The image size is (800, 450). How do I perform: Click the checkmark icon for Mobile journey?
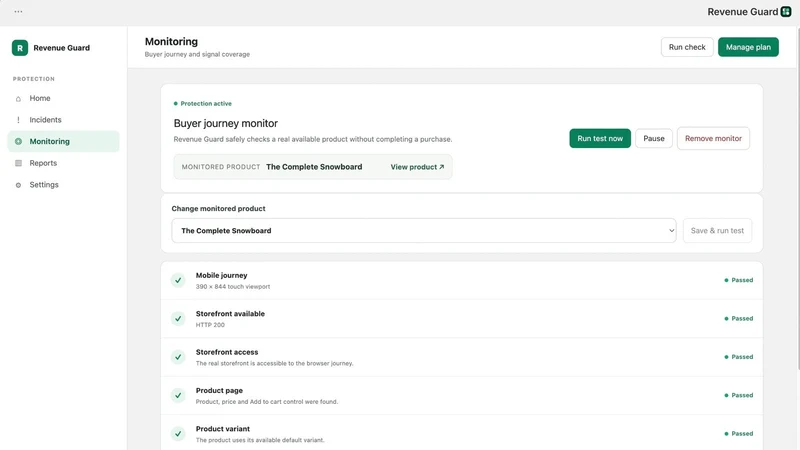click(x=178, y=280)
